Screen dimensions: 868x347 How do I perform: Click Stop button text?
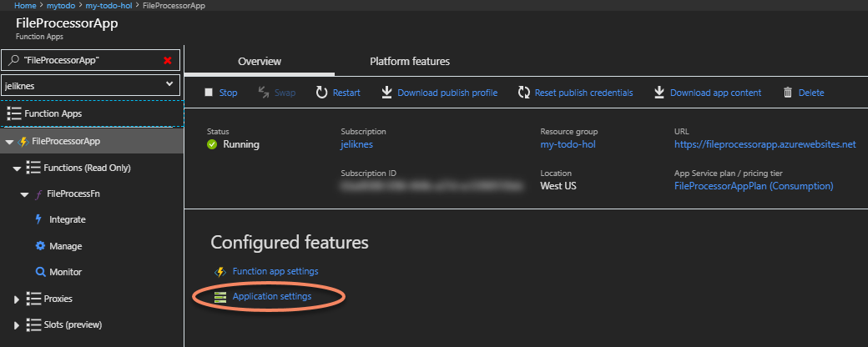pos(228,93)
